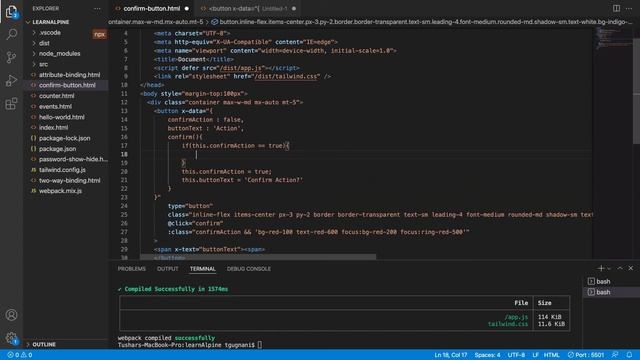This screenshot has height=360, width=640.
Task: Click line number 13 in gutter
Action: point(124,111)
